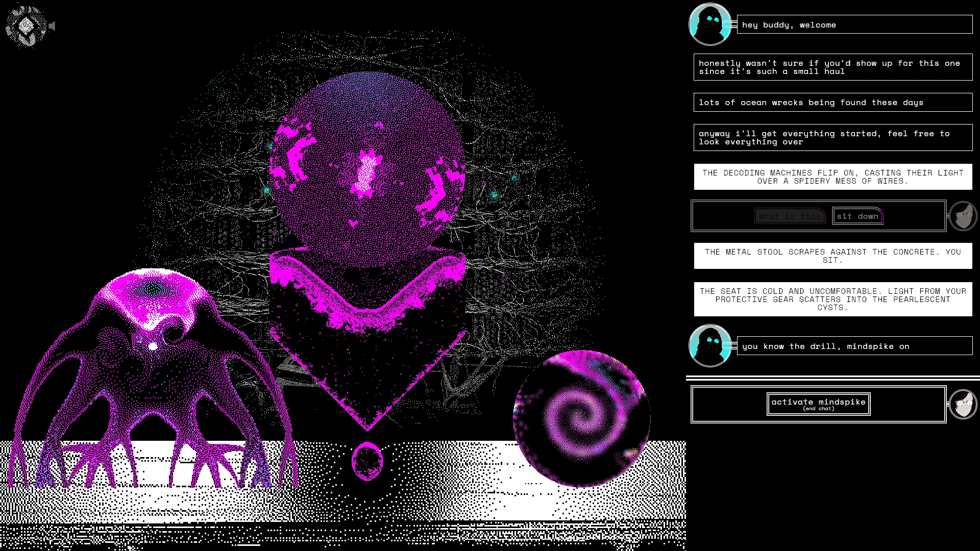This screenshot has width=980, height=551.
Task: Examine the large magenta sphere with eyes
Action: pyautogui.click(x=367, y=168)
